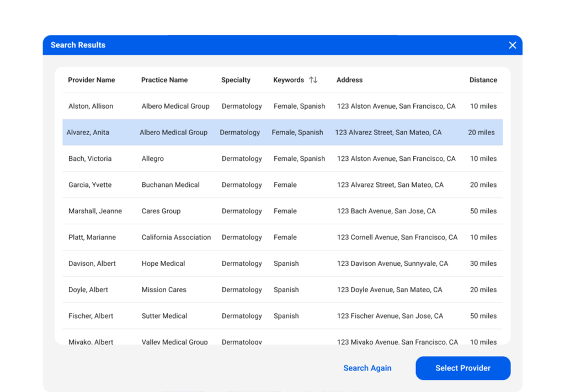
Task: Click address 123 Davison Avenue, Sunnyvale
Action: point(392,264)
